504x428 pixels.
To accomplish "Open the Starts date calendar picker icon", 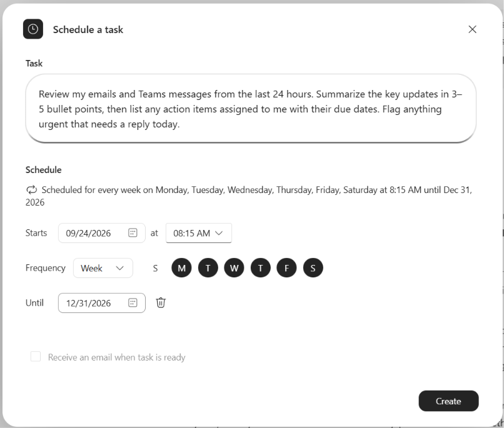I will [x=133, y=233].
